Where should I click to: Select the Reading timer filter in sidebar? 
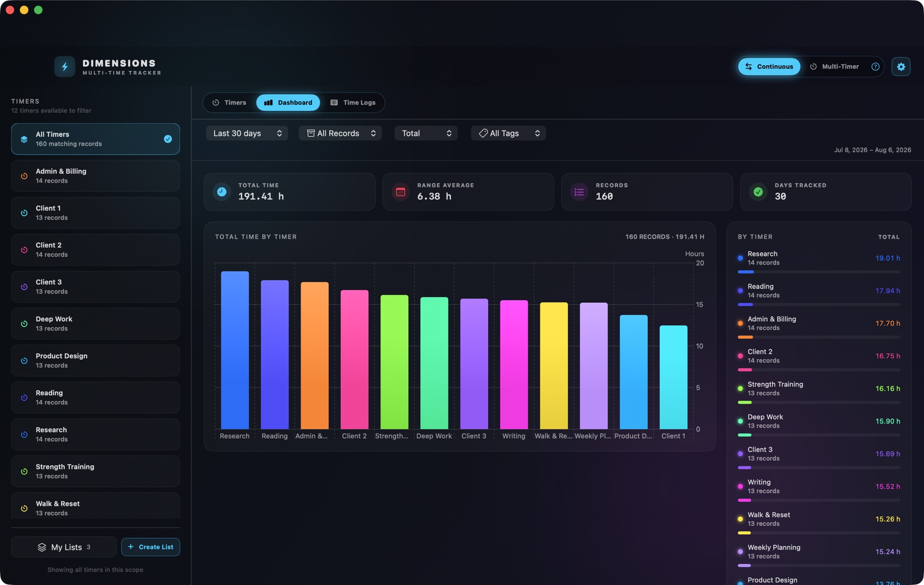pos(95,398)
